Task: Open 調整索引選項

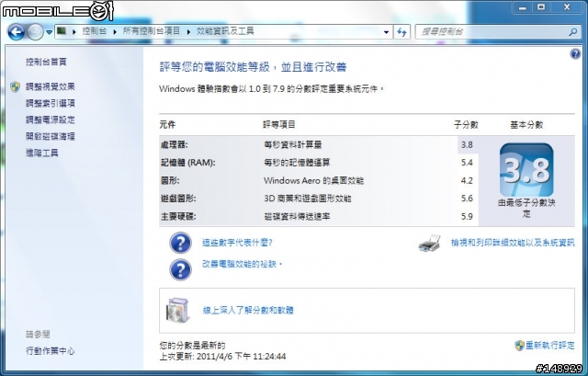Action: 51,103
